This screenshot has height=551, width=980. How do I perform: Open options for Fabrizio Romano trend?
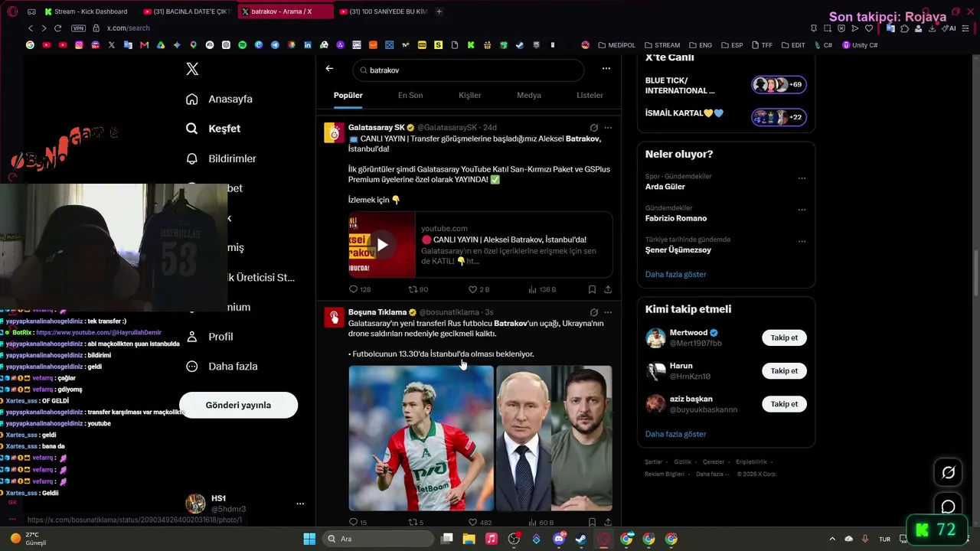click(x=802, y=210)
